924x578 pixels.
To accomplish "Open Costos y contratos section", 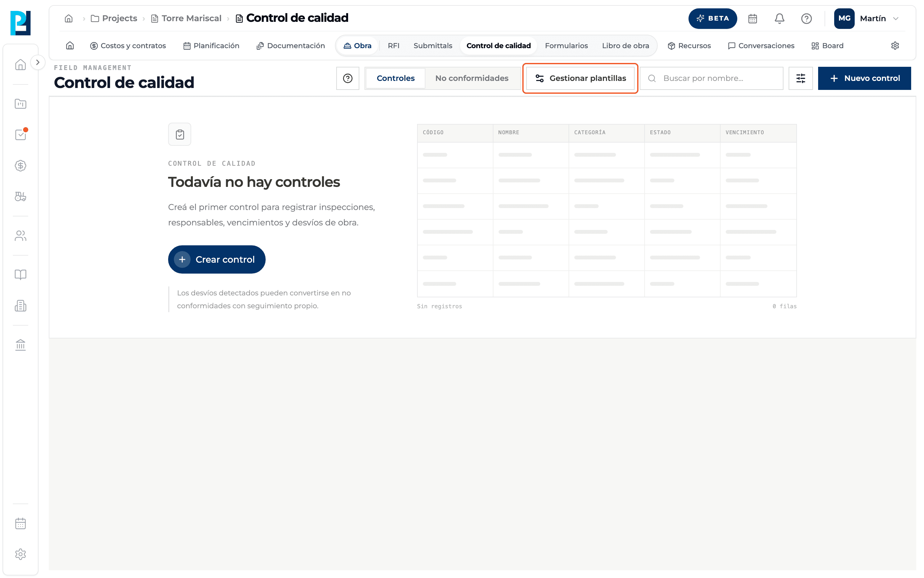I will [128, 46].
